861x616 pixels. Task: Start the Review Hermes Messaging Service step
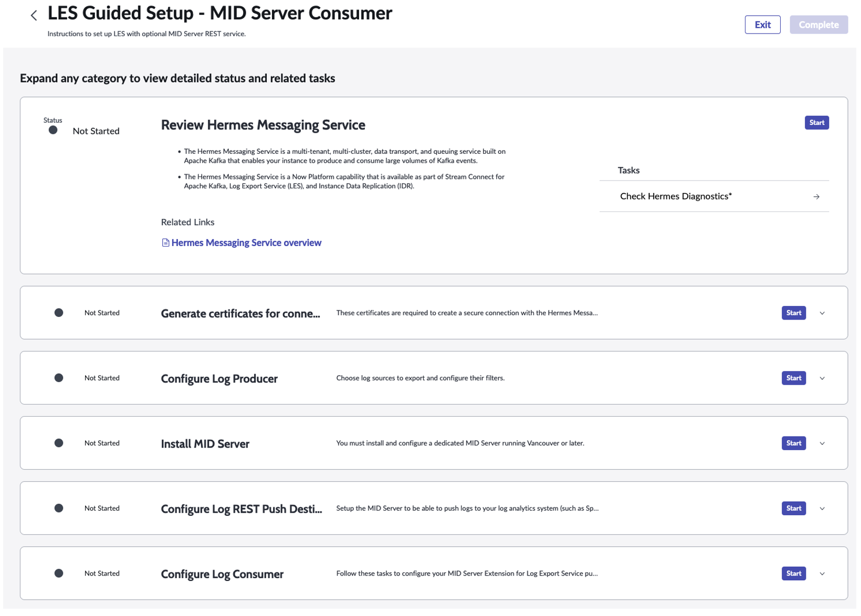pyautogui.click(x=816, y=123)
